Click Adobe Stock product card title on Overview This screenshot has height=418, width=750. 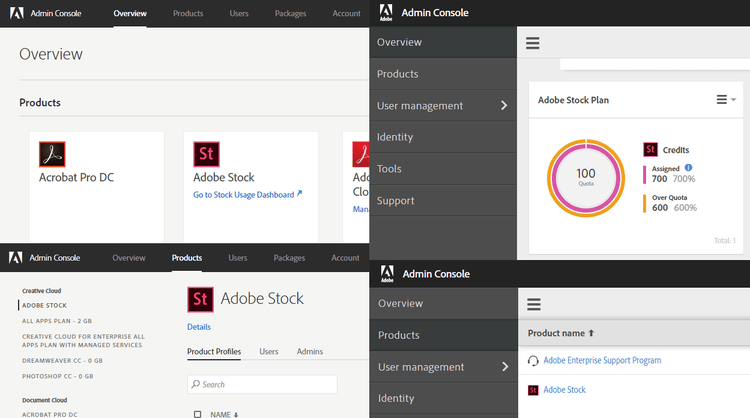(x=224, y=177)
